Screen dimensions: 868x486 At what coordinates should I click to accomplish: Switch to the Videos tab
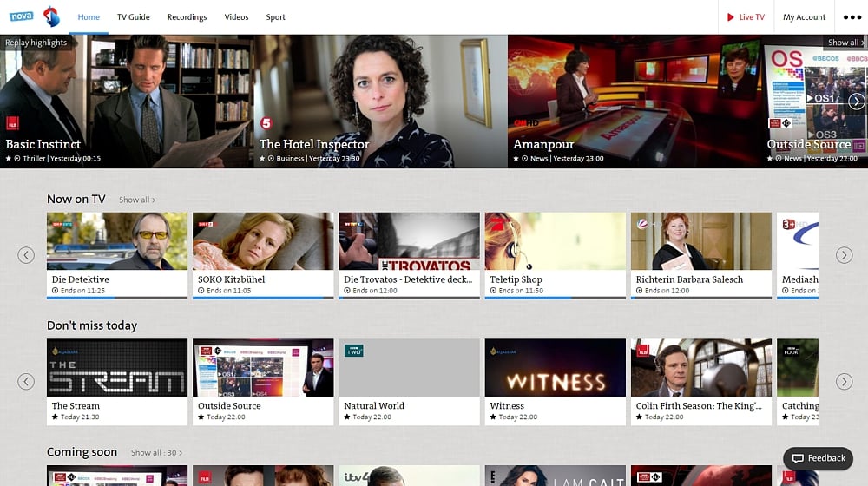click(236, 17)
